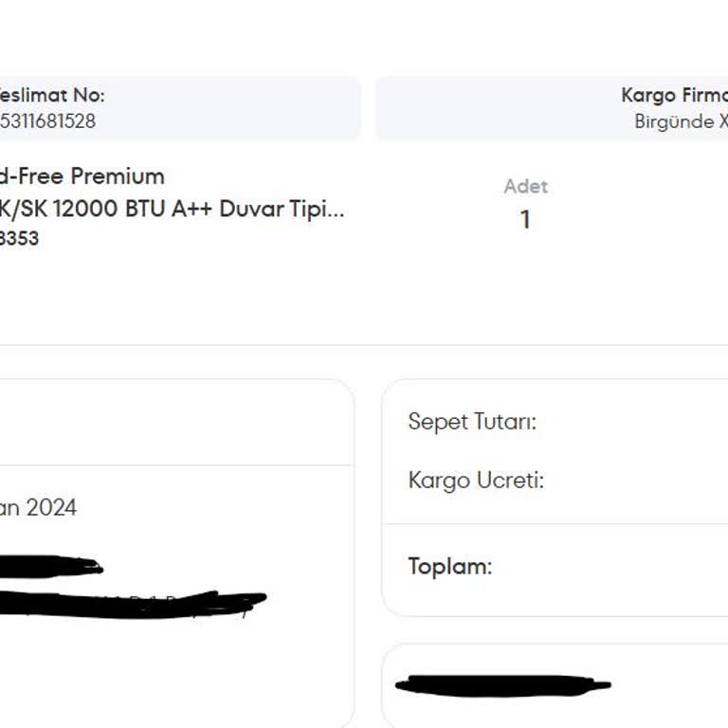The height and width of the screenshot is (728, 728).
Task: Open the "Free Premium" product title line
Action: pos(82,175)
